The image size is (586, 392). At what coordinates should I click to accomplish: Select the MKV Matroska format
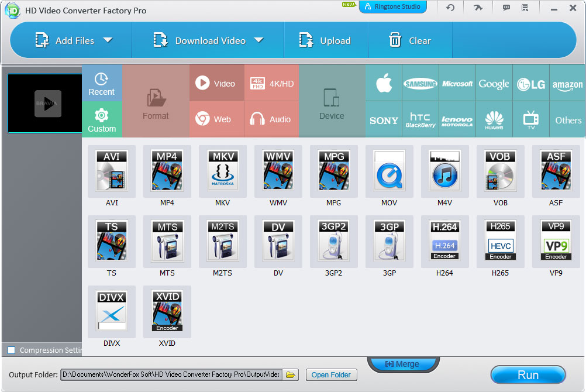(x=223, y=171)
